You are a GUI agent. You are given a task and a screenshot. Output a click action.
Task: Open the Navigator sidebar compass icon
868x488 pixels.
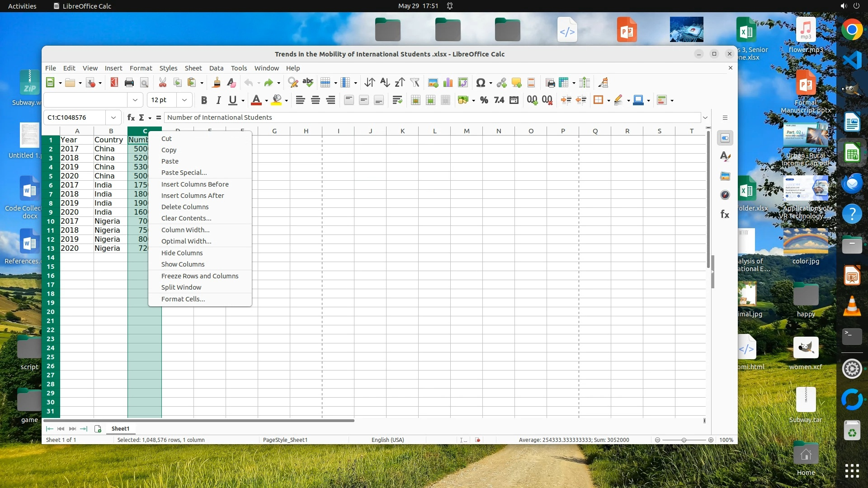[x=725, y=195]
